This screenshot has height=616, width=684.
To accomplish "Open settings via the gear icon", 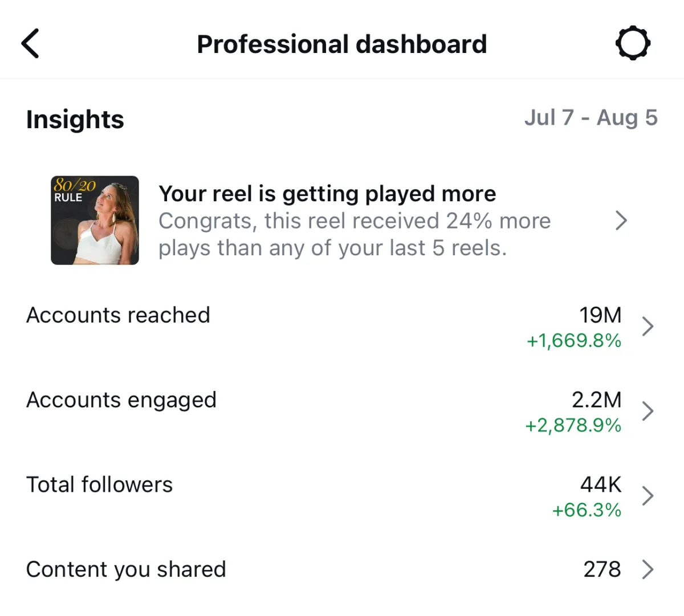I will click(633, 43).
